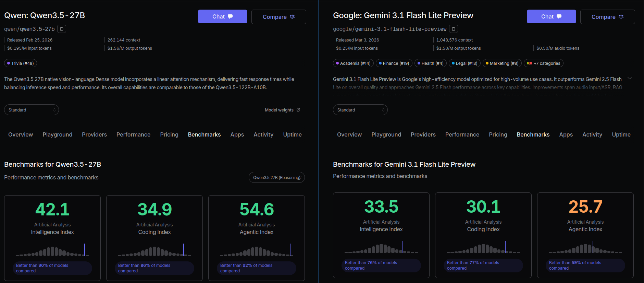Open Gemini's Overview tab

(349, 135)
